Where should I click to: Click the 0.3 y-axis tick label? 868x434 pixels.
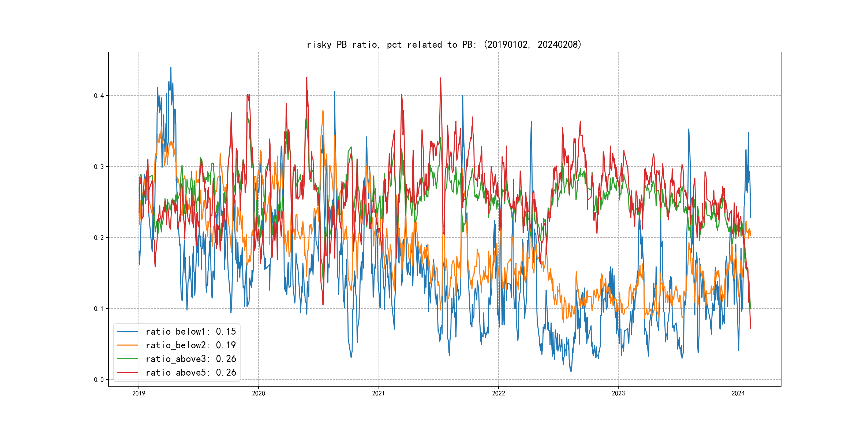(x=99, y=167)
